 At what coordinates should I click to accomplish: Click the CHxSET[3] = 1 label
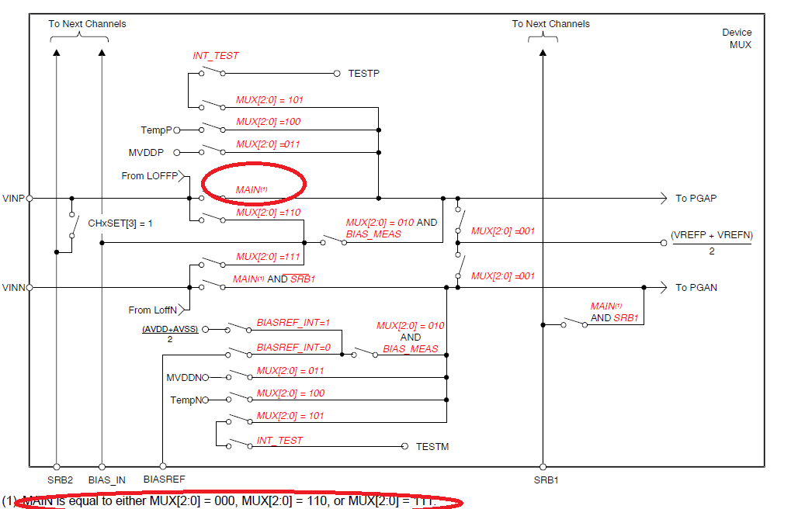click(x=120, y=223)
